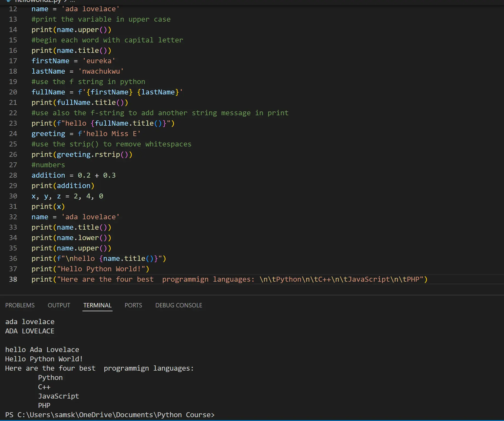
Task: Click comment about f-string message in print
Action: [x=160, y=113]
